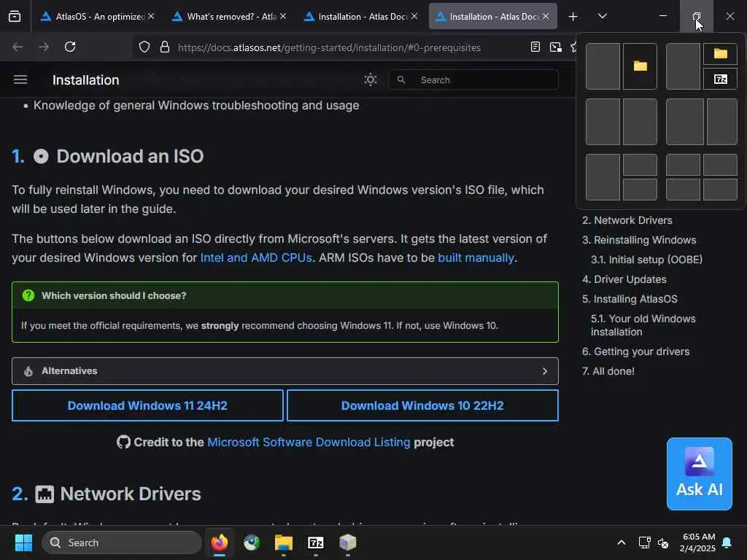This screenshot has width=747, height=560.
Task: Show hidden system tray icons
Action: click(x=622, y=542)
